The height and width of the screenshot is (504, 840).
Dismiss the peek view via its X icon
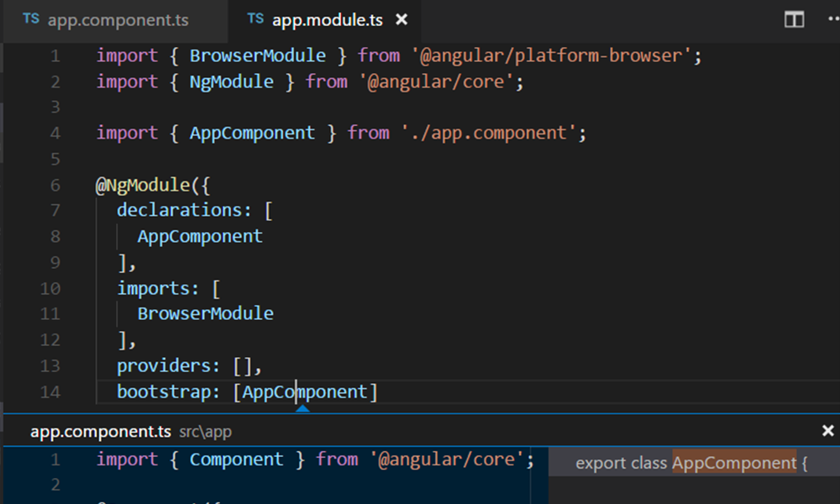click(828, 431)
